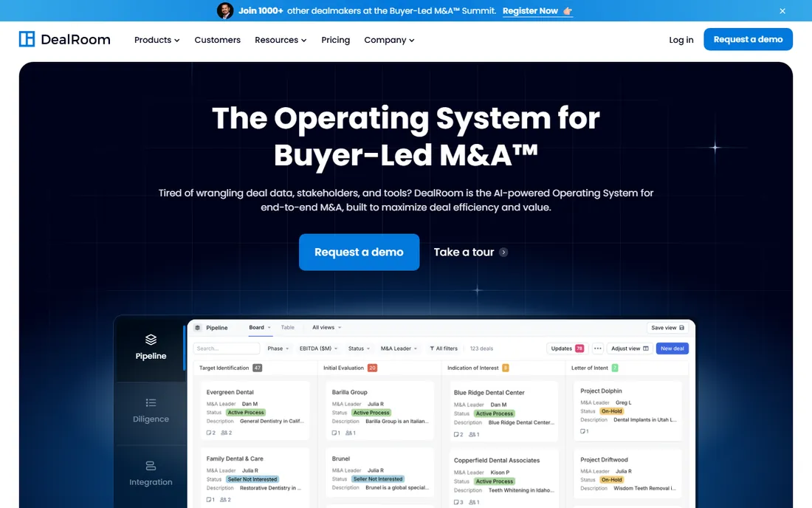The height and width of the screenshot is (508, 812).
Task: Click the Log in link
Action: [681, 40]
